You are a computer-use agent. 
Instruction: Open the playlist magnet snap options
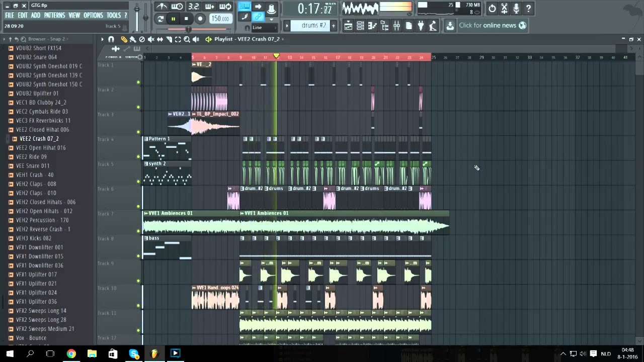click(111, 39)
